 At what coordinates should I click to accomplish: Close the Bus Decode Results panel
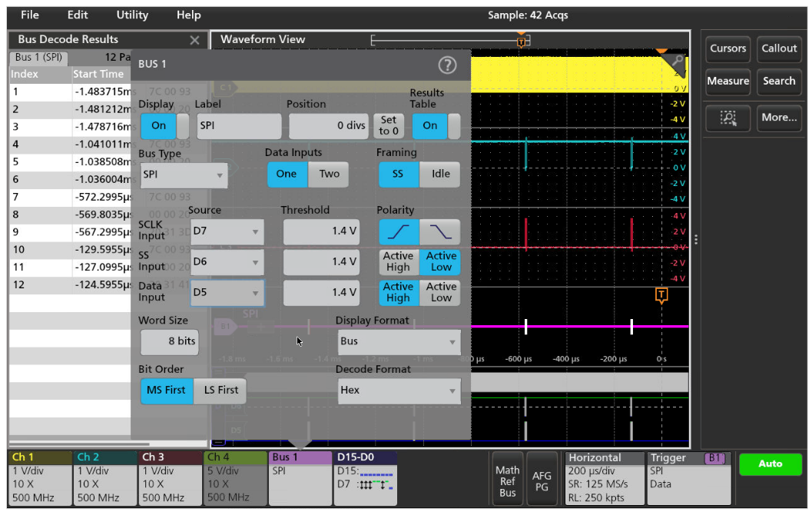pos(194,40)
